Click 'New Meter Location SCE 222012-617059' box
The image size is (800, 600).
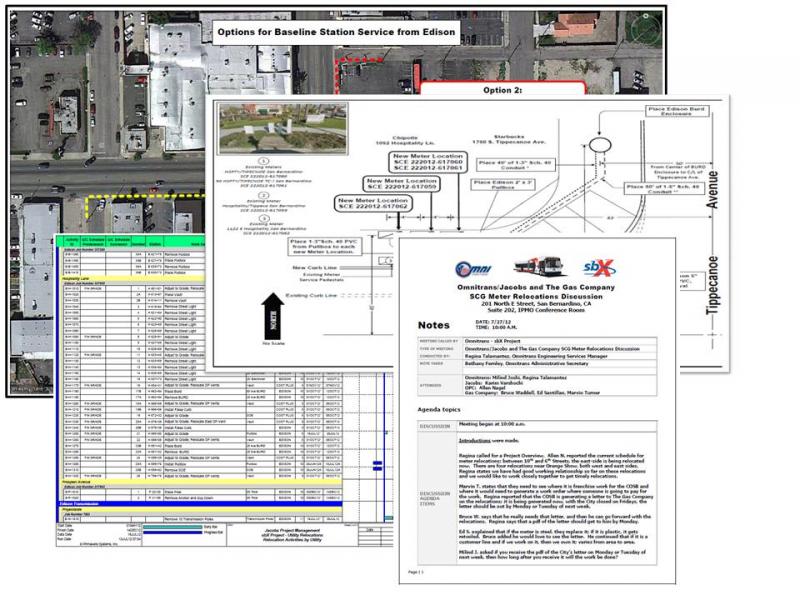401,184
